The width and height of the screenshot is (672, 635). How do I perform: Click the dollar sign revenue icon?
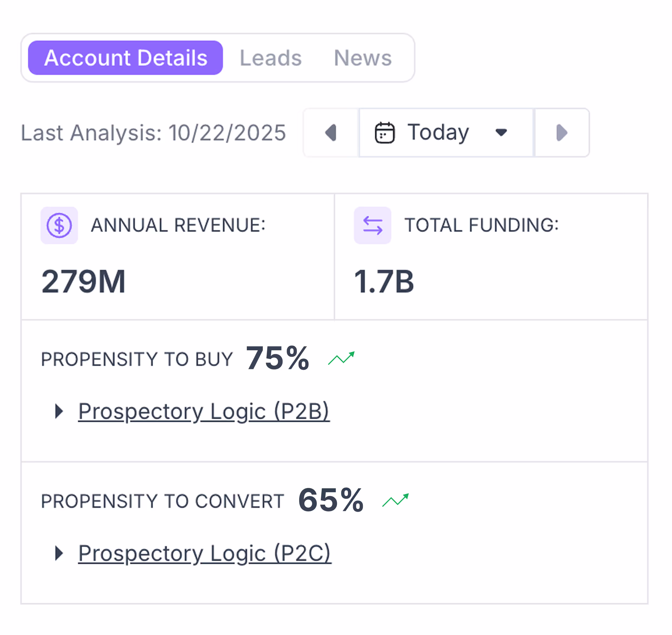[x=59, y=225]
